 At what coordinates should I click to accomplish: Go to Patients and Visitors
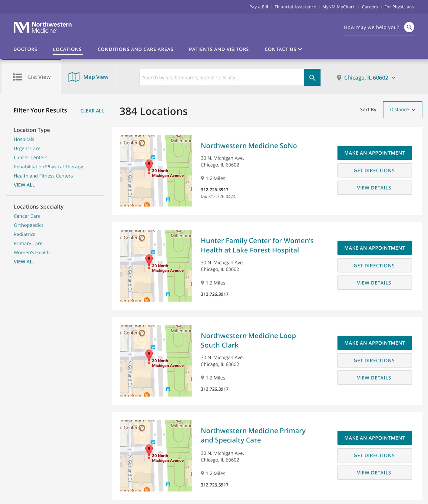point(219,49)
